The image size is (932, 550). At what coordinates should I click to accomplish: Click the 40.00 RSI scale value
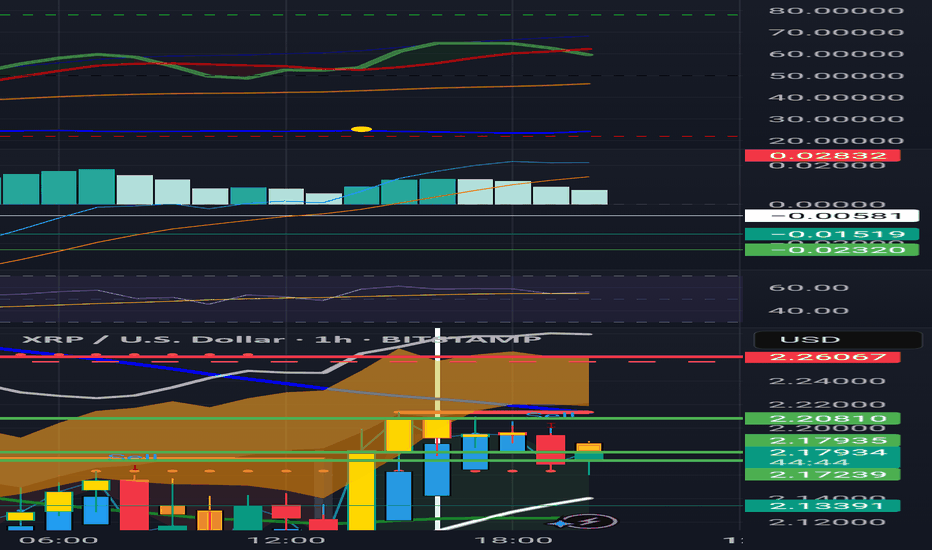click(808, 311)
